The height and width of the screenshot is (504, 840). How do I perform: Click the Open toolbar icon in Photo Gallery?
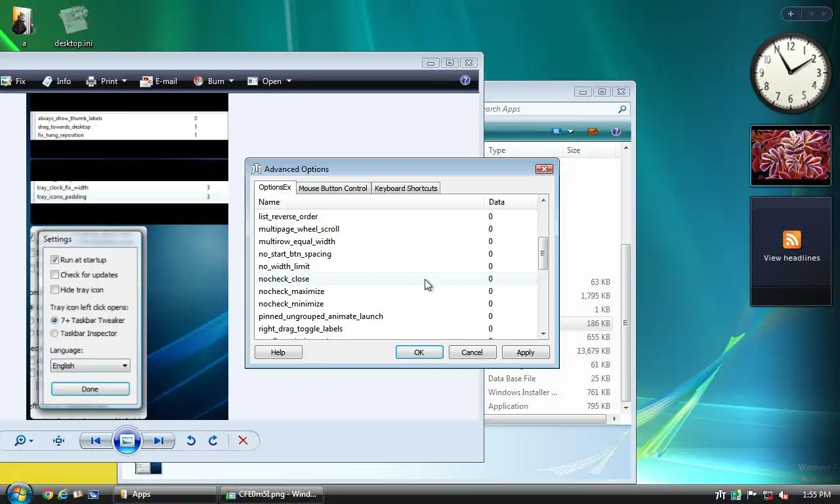point(253,81)
